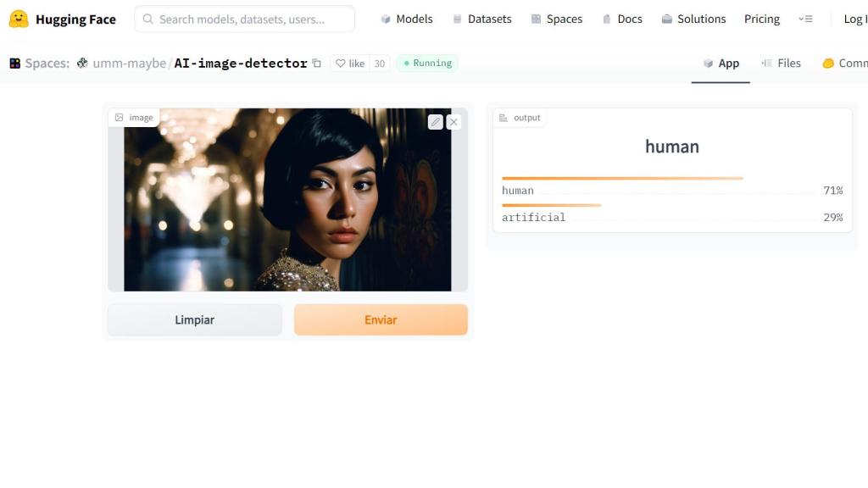Click the Enviar button
Image resolution: width=868 pixels, height=488 pixels.
click(x=381, y=319)
